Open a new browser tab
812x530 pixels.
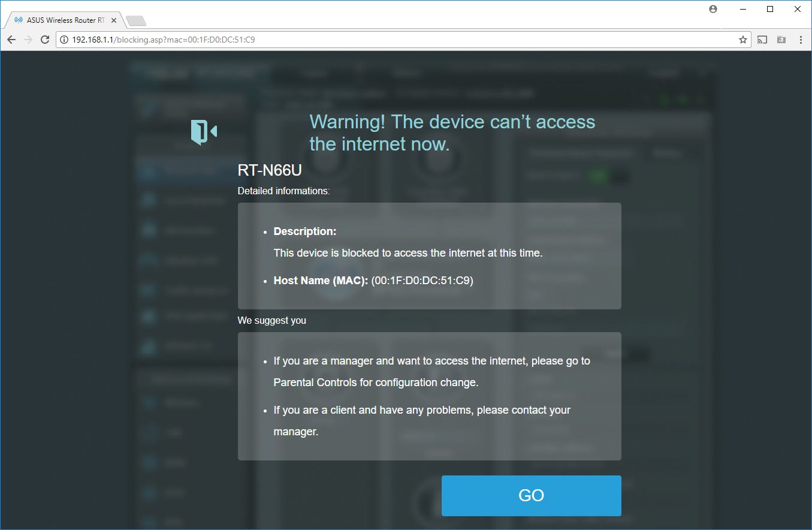point(137,21)
